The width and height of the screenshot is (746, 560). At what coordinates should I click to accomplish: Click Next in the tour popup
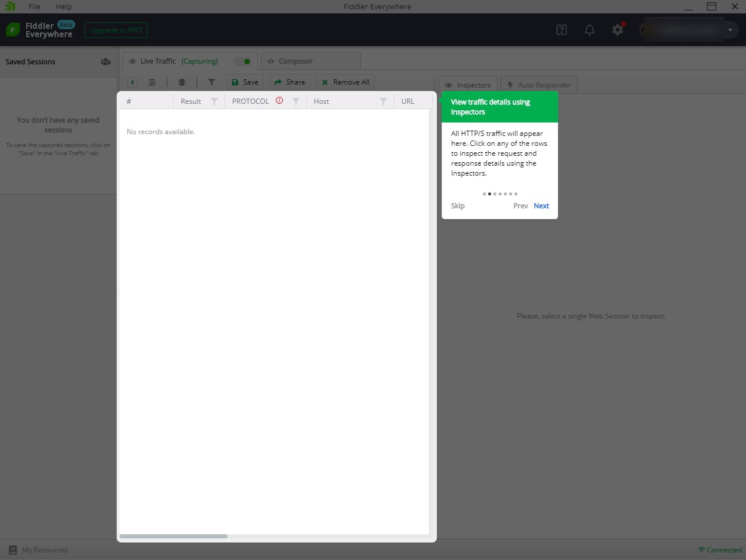pyautogui.click(x=541, y=206)
